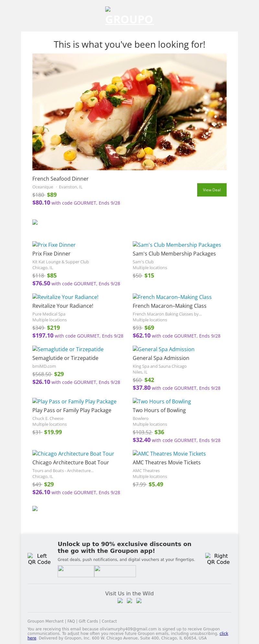Open AMC Theatres Movie Tickets image link

click(169, 454)
